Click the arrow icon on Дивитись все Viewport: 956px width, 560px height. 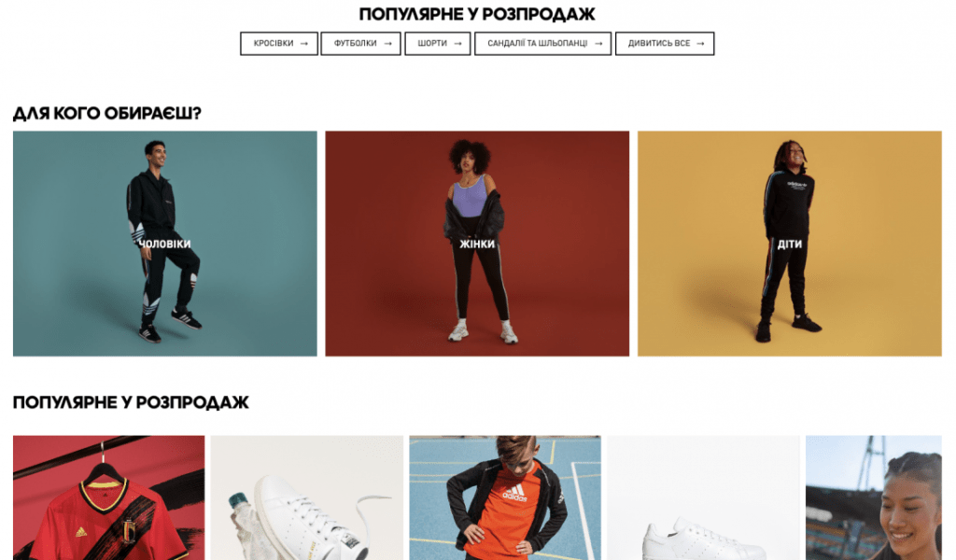pos(700,44)
